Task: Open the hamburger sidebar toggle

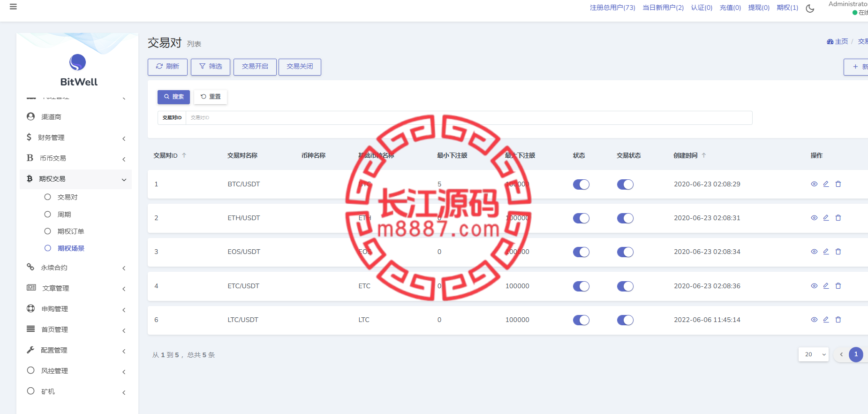Action: 13,7
